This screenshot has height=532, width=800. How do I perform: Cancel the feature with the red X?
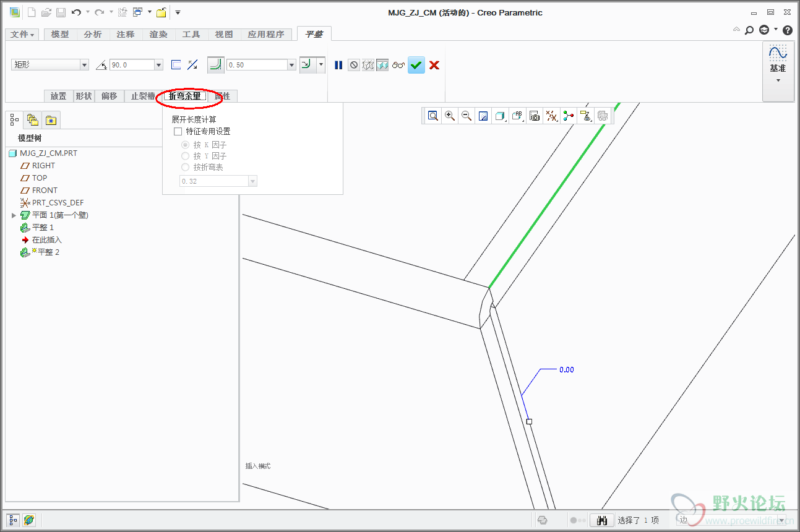coord(434,65)
